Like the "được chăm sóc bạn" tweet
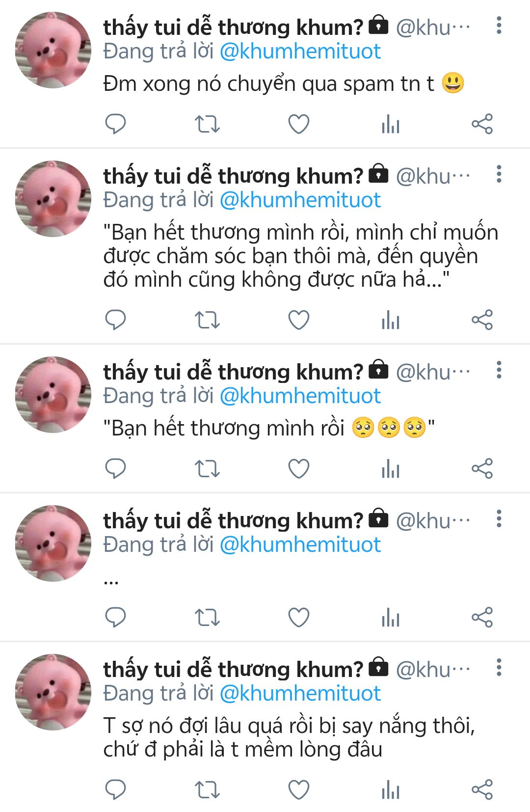The width and height of the screenshot is (530, 812). (298, 320)
